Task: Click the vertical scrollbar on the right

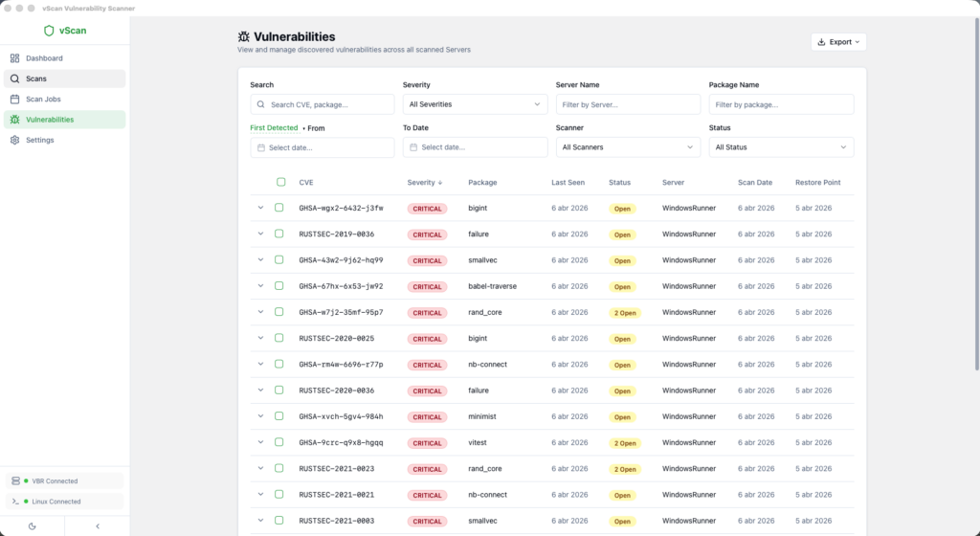Action: (977, 193)
